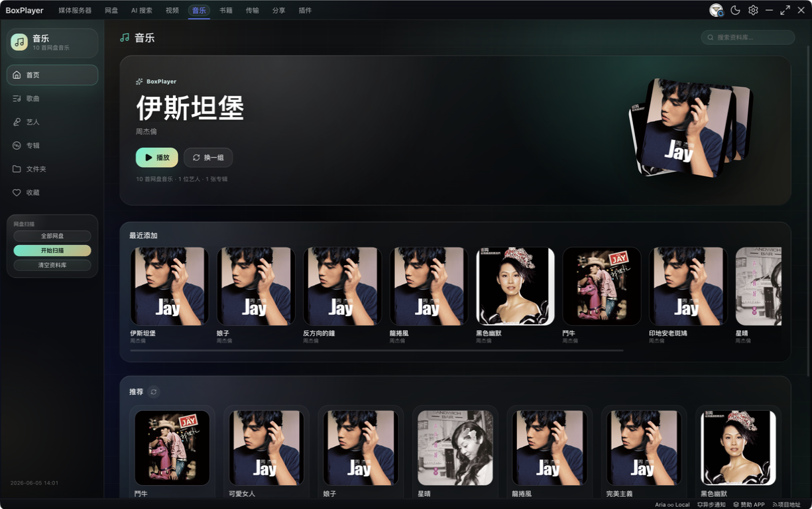812x509 pixels.
Task: Open 鬥牛 cover in 推荐 section
Action: 172,447
